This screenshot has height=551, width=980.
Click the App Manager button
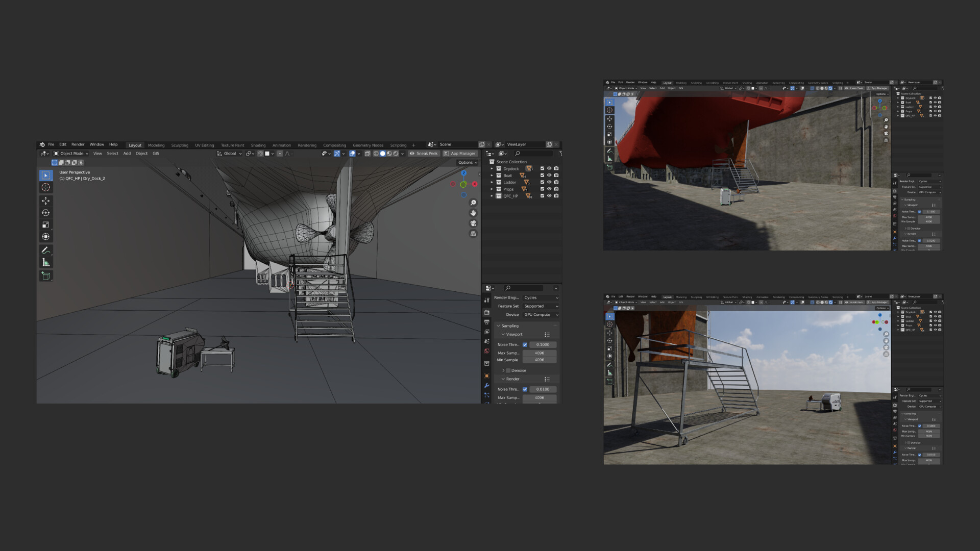459,153
